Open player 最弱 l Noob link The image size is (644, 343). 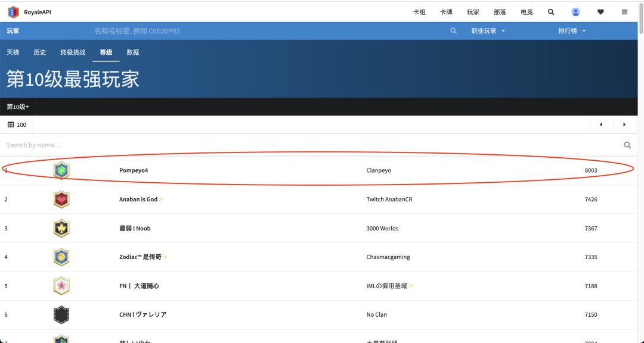point(135,228)
